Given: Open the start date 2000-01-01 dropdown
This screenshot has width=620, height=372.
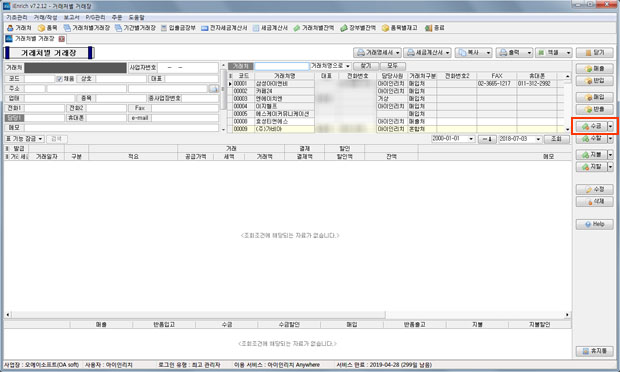Looking at the screenshot, I should (x=471, y=139).
